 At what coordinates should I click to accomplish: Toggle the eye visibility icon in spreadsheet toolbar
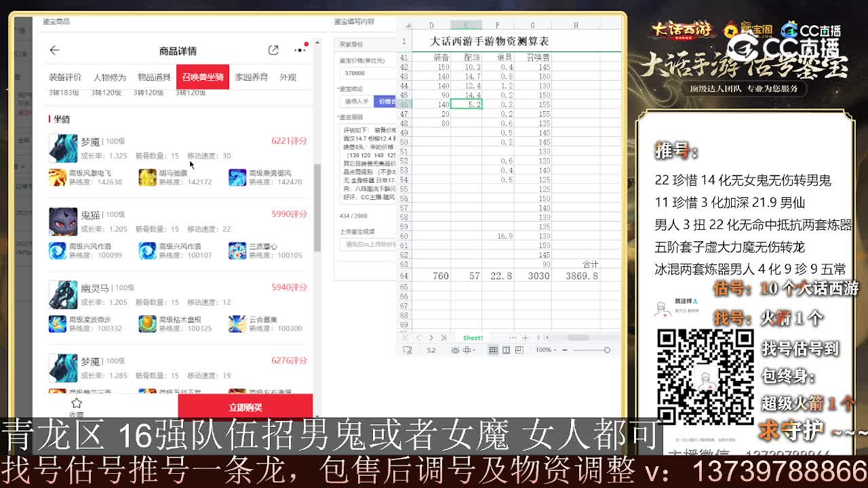click(x=455, y=350)
